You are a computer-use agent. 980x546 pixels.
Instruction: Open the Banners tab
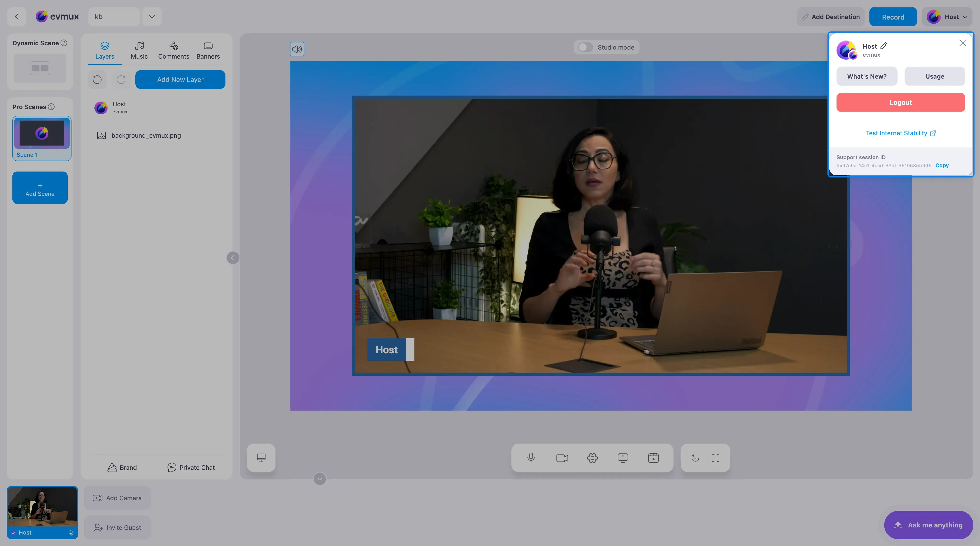(208, 51)
